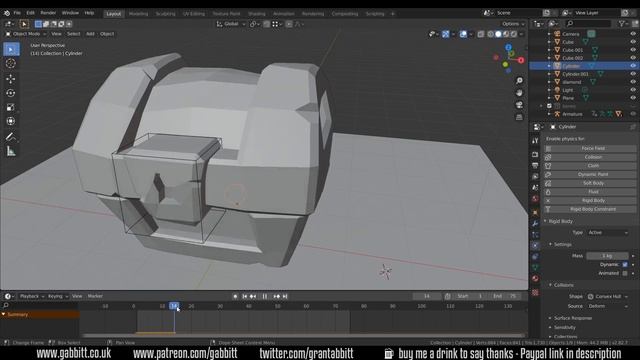Hide Cube object with eye icon
The width and height of the screenshot is (640, 360).
tap(633, 42)
